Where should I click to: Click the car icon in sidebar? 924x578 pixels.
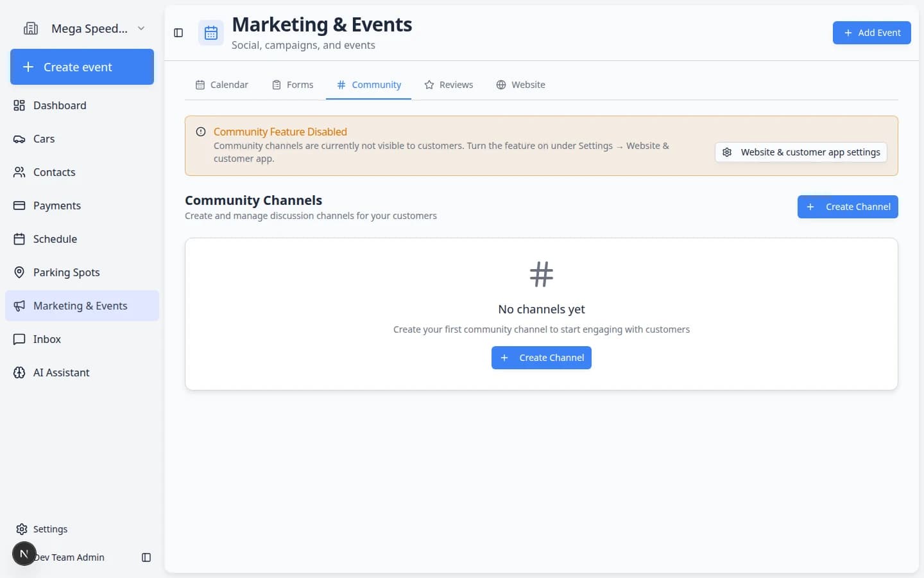19,139
